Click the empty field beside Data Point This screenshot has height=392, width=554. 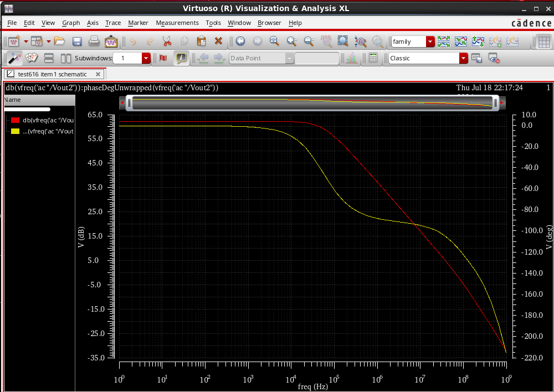[316, 58]
